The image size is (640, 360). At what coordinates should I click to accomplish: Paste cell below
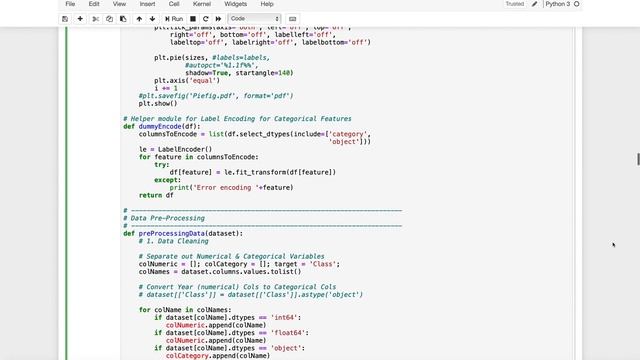tap(123, 19)
